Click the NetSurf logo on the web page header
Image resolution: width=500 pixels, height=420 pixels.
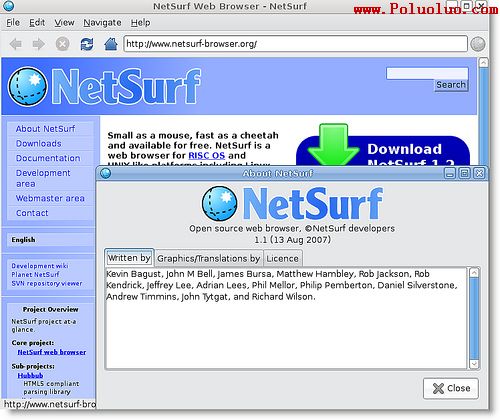(x=105, y=87)
